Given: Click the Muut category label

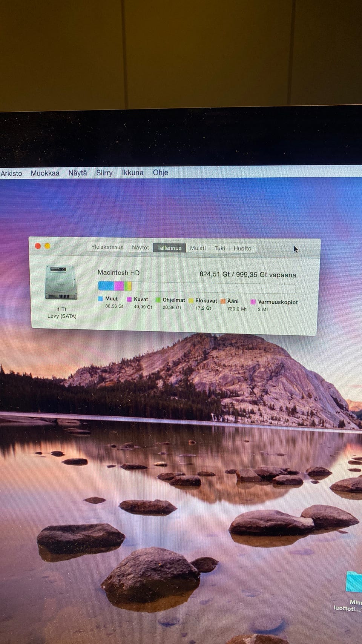Looking at the screenshot, I should 111,298.
